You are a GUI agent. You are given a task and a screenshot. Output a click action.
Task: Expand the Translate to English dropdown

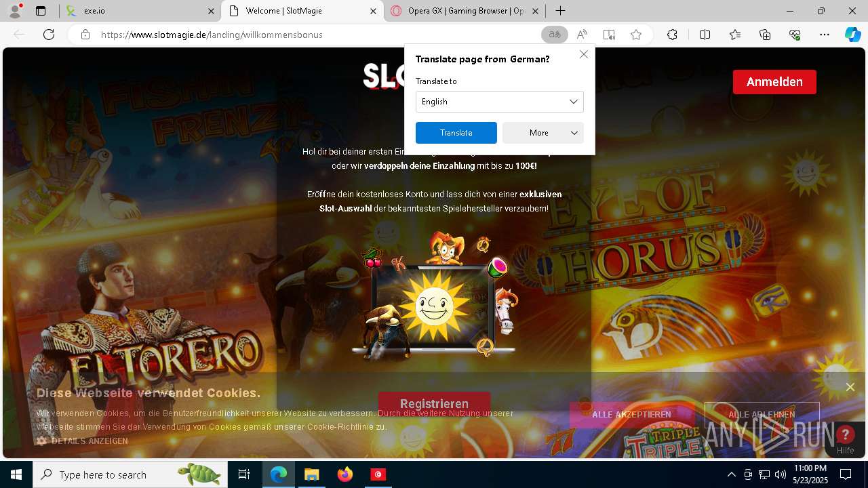pyautogui.click(x=500, y=102)
